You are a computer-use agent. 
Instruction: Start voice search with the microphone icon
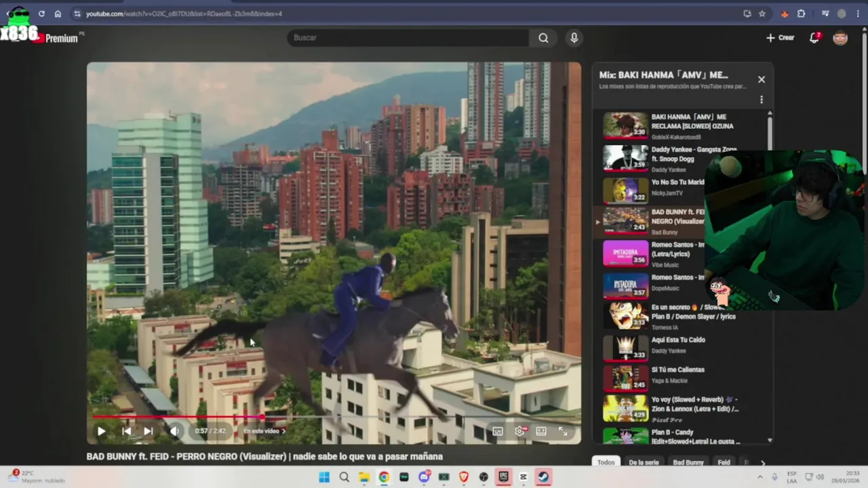(x=574, y=38)
